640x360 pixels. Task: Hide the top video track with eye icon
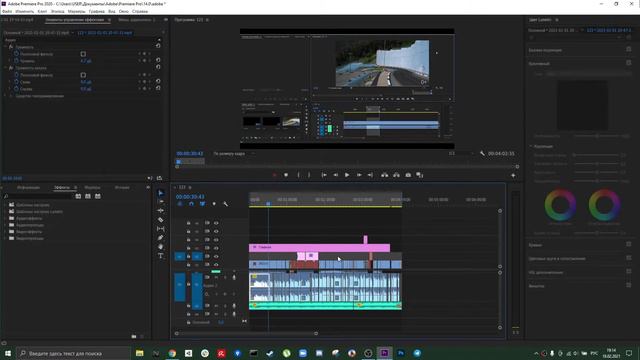(216, 223)
